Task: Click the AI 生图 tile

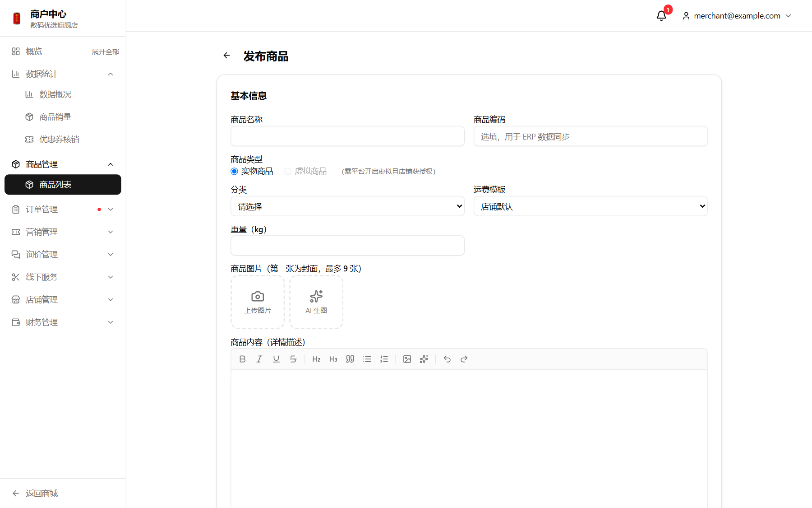Action: click(x=316, y=302)
